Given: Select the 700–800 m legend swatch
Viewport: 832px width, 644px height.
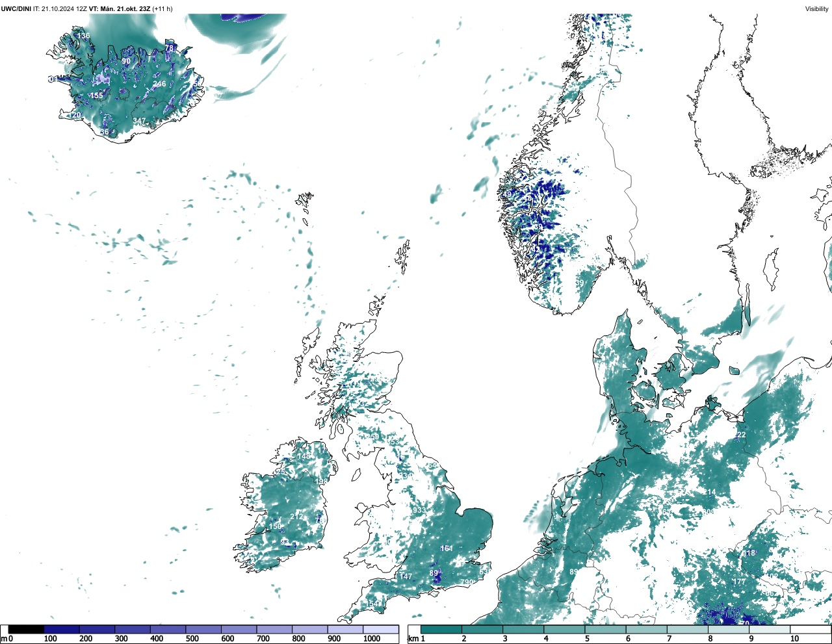Looking at the screenshot, I should (x=274, y=629).
